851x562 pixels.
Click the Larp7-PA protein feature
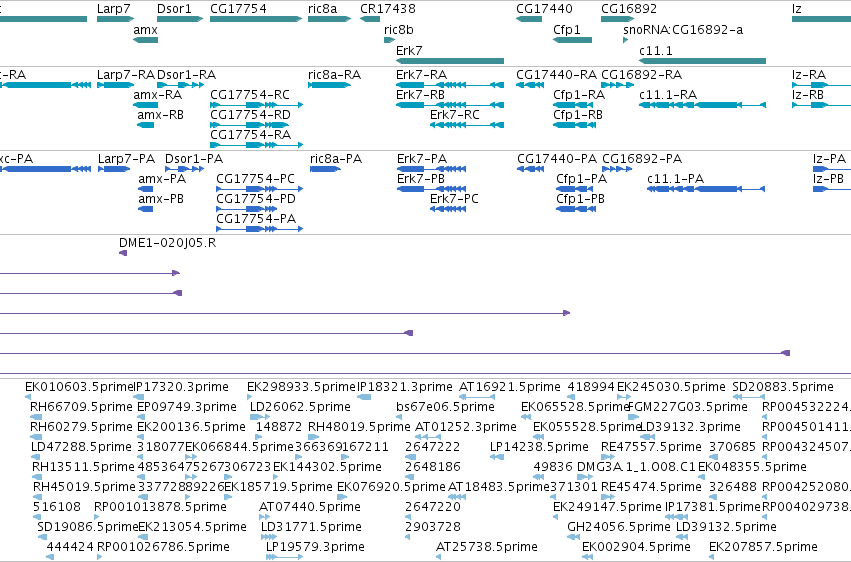(115, 169)
